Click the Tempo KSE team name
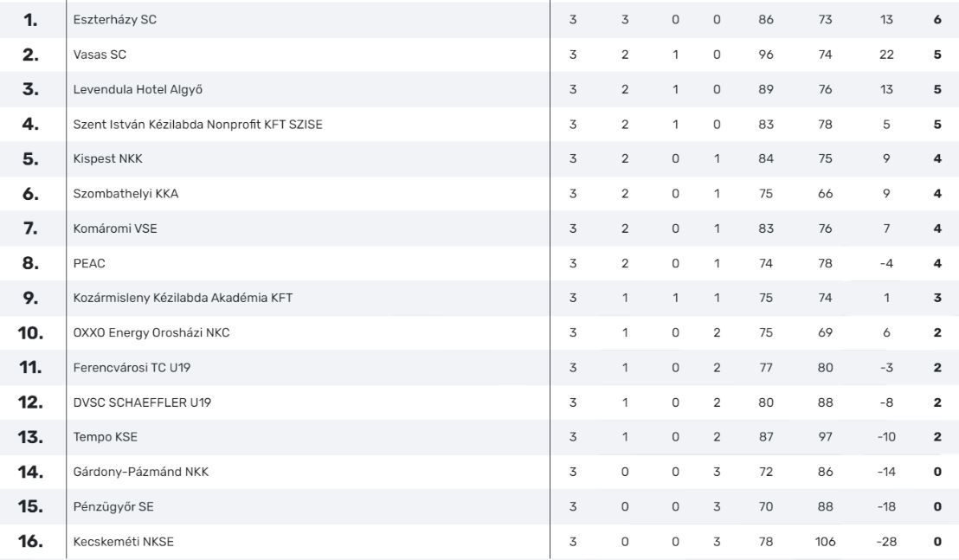 click(106, 437)
